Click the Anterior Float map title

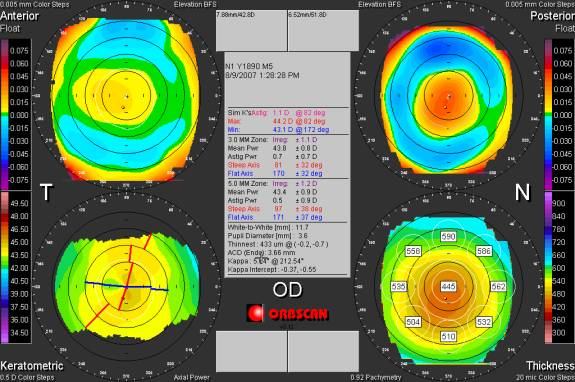click(19, 21)
